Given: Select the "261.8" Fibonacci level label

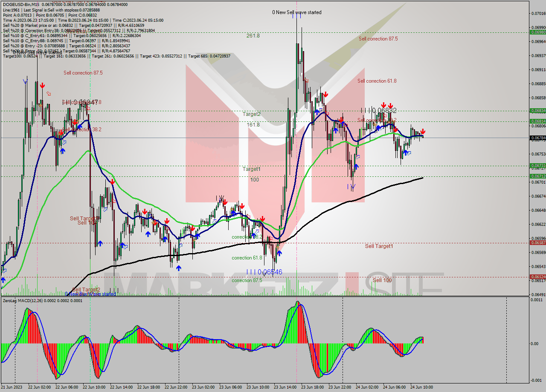Looking at the screenshot, I should [253, 36].
